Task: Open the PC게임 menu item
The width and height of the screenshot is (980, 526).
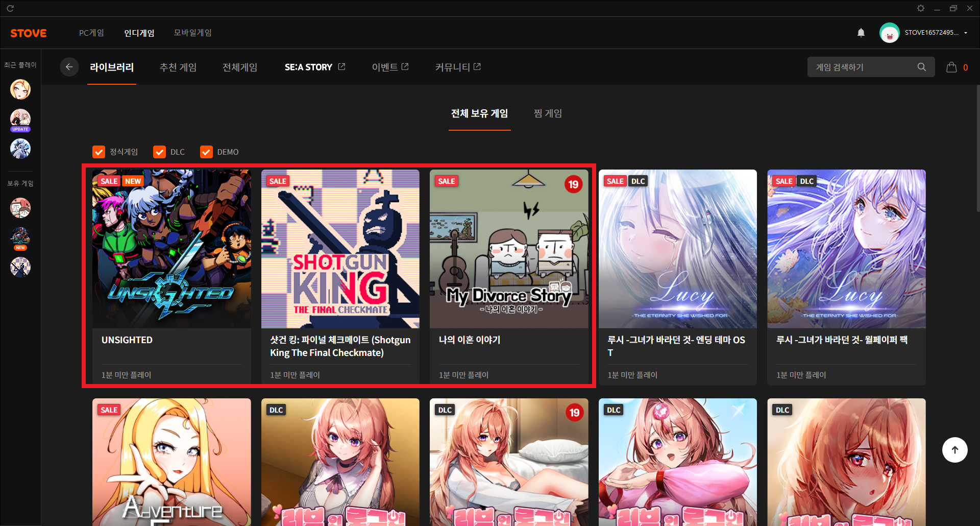Action: coord(91,33)
